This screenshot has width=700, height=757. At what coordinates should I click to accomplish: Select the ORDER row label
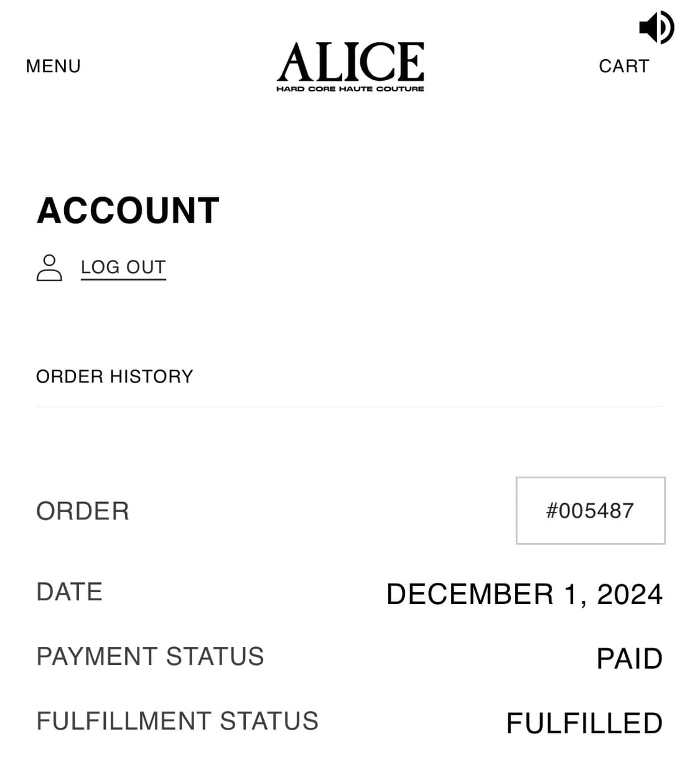(x=82, y=511)
